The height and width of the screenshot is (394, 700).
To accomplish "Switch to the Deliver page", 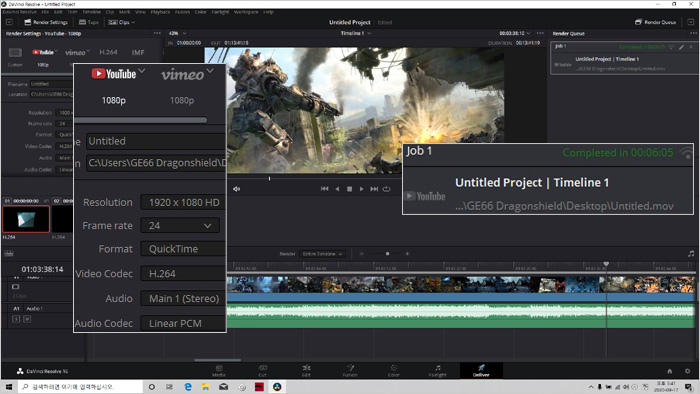I will (481, 371).
